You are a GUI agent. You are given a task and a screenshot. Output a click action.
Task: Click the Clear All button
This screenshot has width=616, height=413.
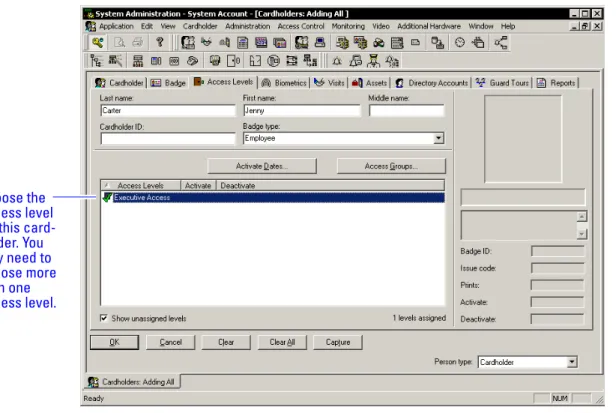coord(282,342)
